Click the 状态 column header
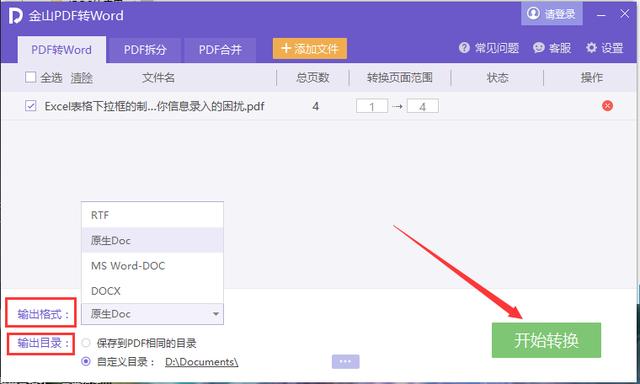The height and width of the screenshot is (384, 640). (498, 78)
